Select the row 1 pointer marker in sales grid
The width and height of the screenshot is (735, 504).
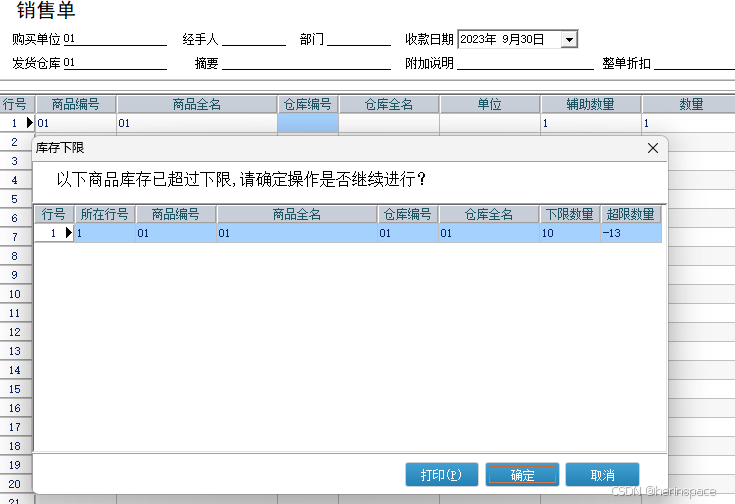point(30,123)
